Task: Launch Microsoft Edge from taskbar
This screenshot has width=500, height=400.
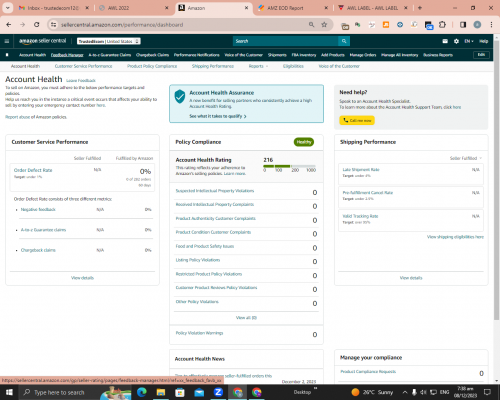Action: 142,392
